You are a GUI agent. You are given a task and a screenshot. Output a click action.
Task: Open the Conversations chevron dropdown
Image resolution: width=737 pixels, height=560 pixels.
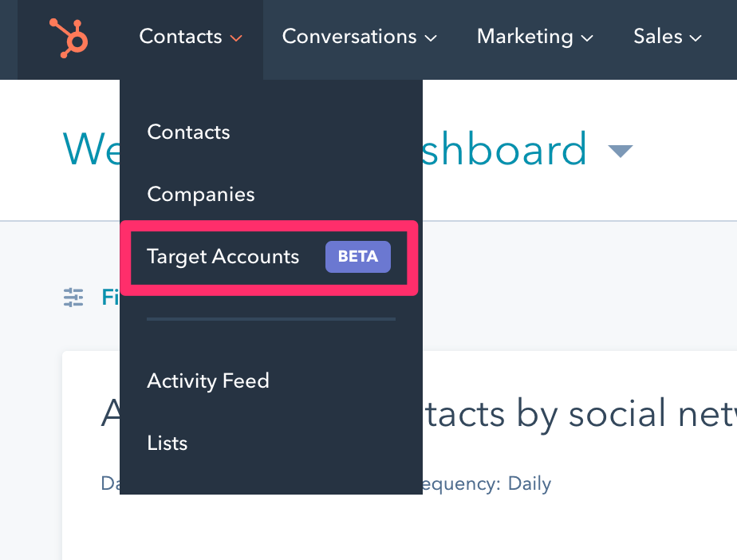pos(431,37)
